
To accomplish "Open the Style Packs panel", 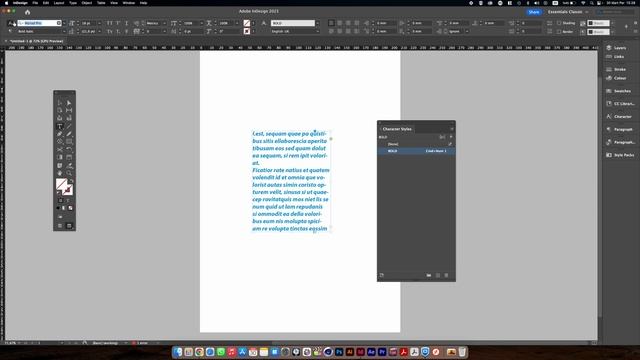I will coord(620,155).
